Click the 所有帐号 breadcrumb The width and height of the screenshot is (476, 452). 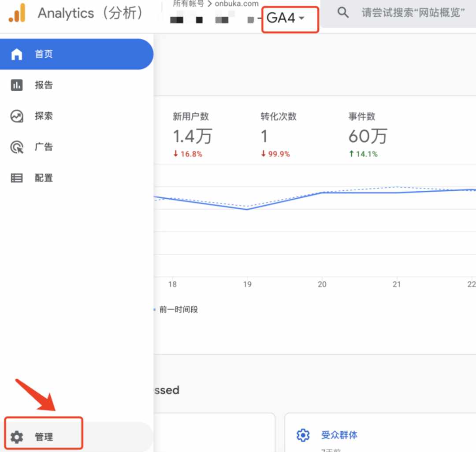point(189,4)
